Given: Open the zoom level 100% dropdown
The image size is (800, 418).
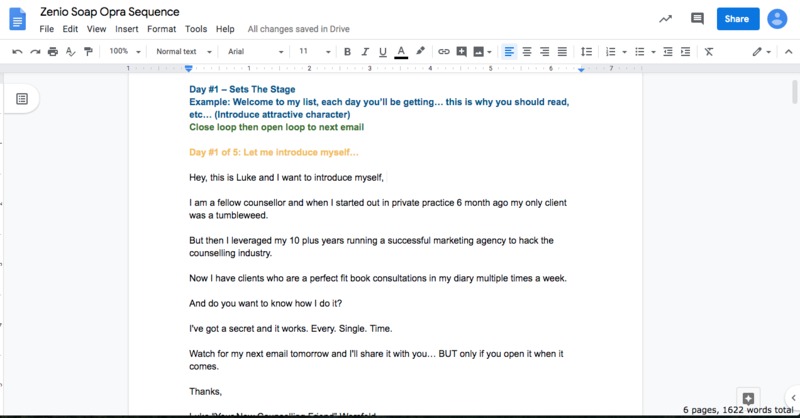Looking at the screenshot, I should coord(125,52).
